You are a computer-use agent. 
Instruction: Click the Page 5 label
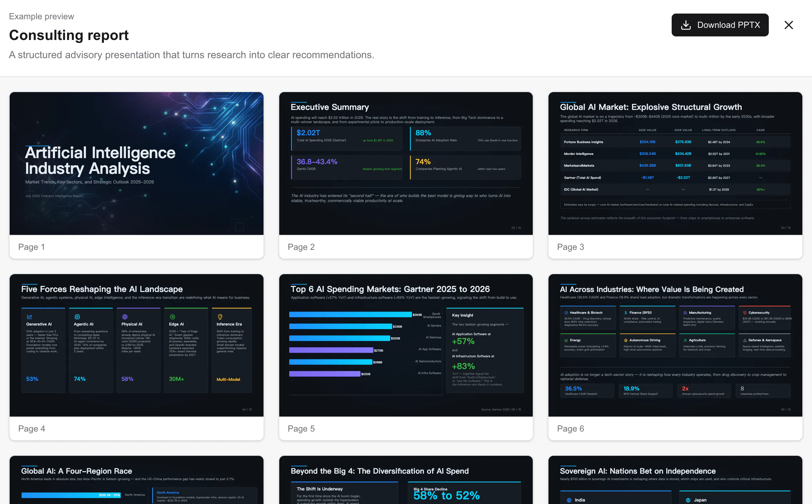(301, 429)
